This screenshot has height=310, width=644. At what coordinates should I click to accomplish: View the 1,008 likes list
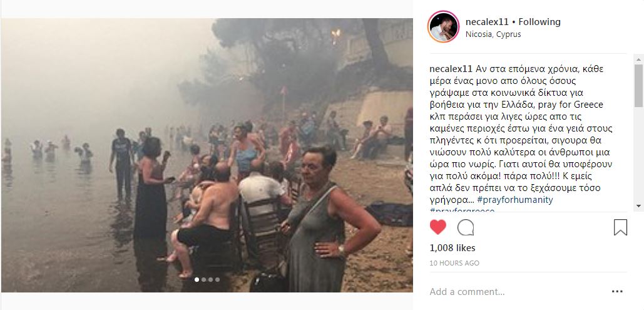tap(452, 248)
